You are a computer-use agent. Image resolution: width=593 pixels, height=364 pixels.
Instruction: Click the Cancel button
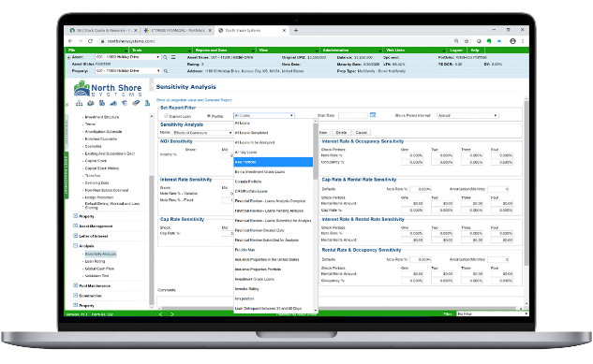pyautogui.click(x=362, y=133)
